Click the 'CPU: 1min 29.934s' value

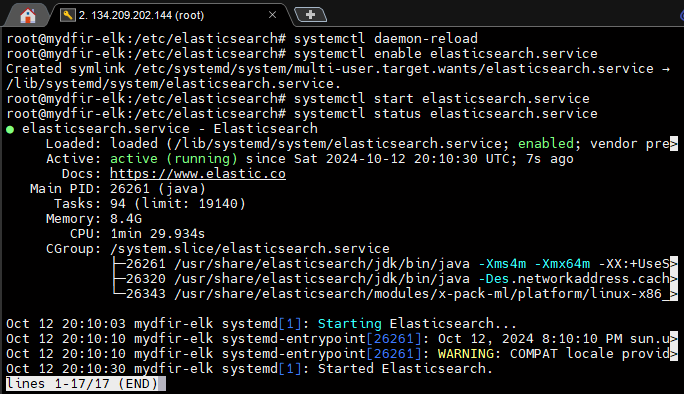[157, 234]
